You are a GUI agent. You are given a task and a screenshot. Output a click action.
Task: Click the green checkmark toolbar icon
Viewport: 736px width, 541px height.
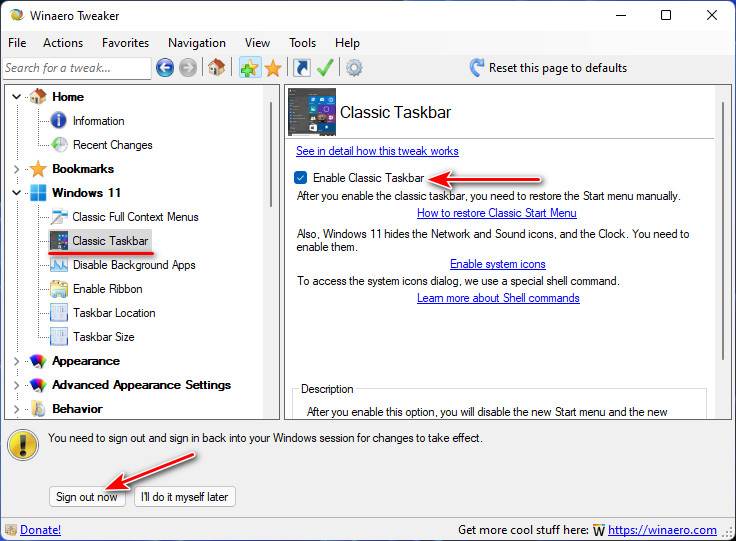[x=325, y=68]
